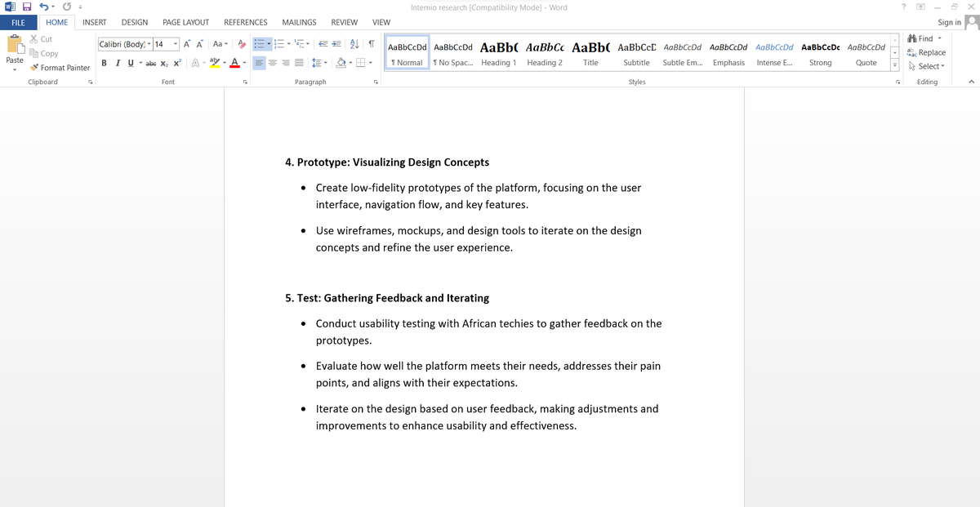The image size is (980, 507).
Task: Expand the Styles gallery More arrow
Action: pyautogui.click(x=895, y=64)
